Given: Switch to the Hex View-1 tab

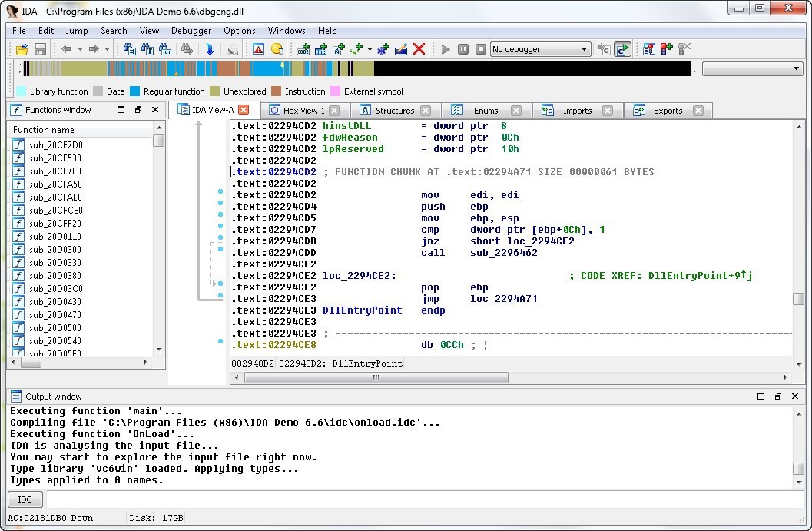Looking at the screenshot, I should click(303, 111).
